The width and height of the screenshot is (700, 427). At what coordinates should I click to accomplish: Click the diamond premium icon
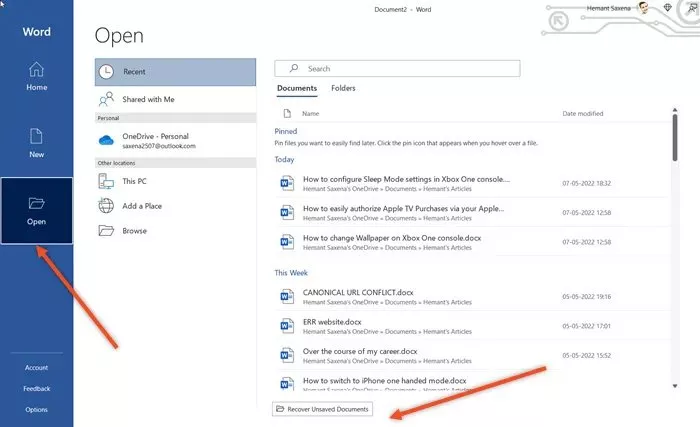(x=667, y=8)
